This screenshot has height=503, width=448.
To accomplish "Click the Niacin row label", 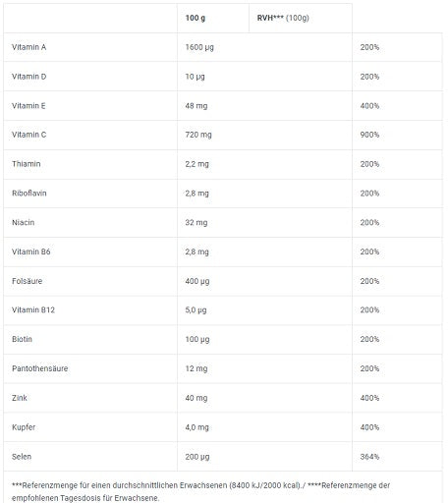I will point(23,222).
